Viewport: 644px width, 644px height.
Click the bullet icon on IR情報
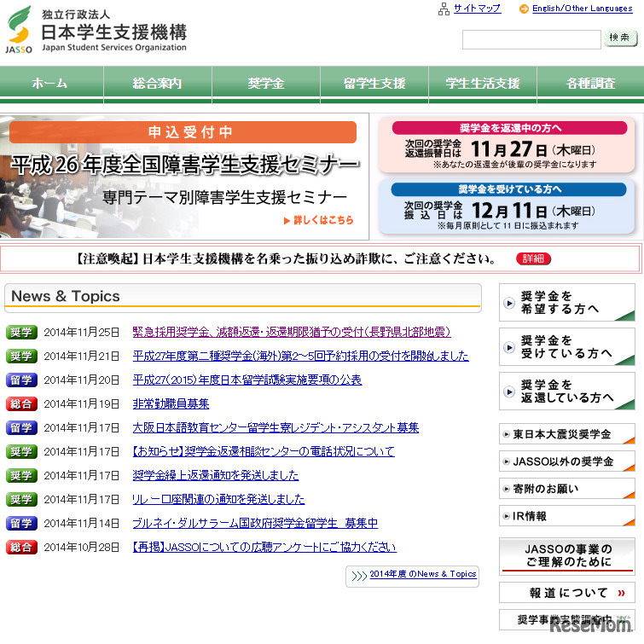click(x=507, y=516)
